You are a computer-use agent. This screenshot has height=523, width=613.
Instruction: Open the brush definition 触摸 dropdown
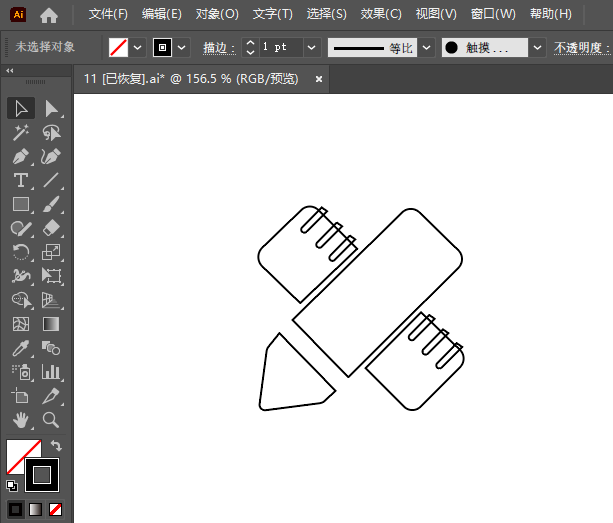pos(537,47)
